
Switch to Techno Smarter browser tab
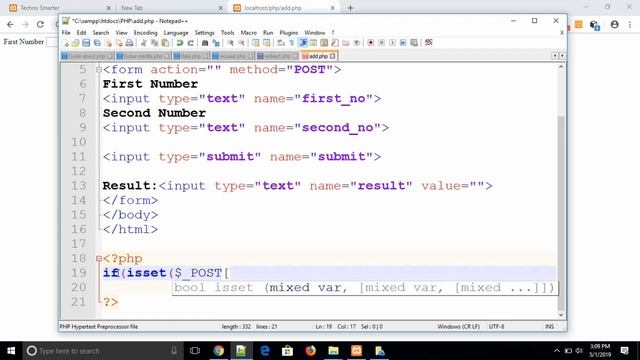[x=59, y=8]
